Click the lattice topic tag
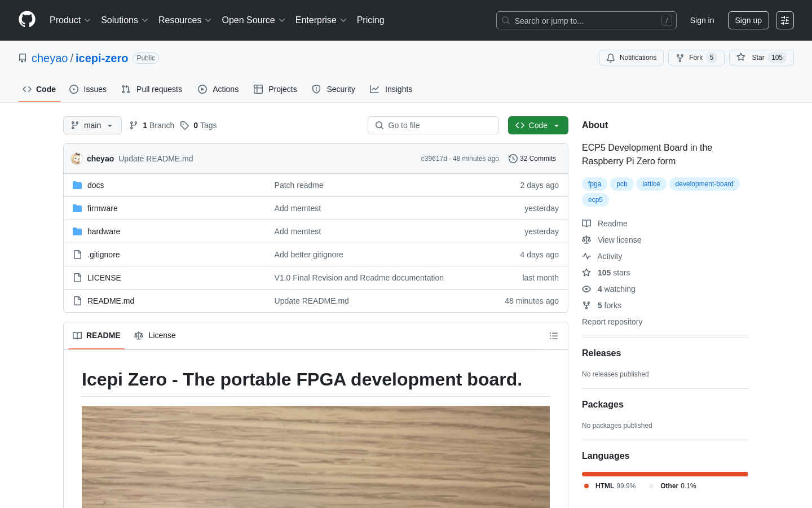812x508 pixels. [x=651, y=184]
